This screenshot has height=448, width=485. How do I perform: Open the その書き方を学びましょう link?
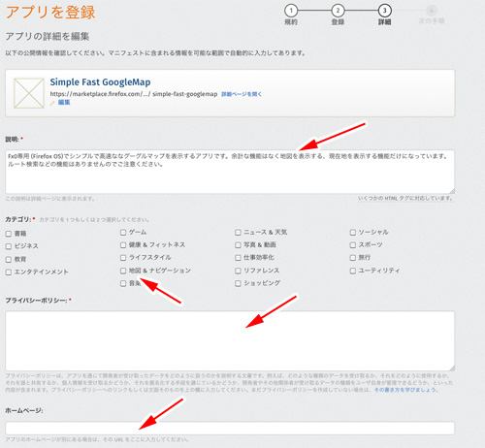(x=406, y=390)
